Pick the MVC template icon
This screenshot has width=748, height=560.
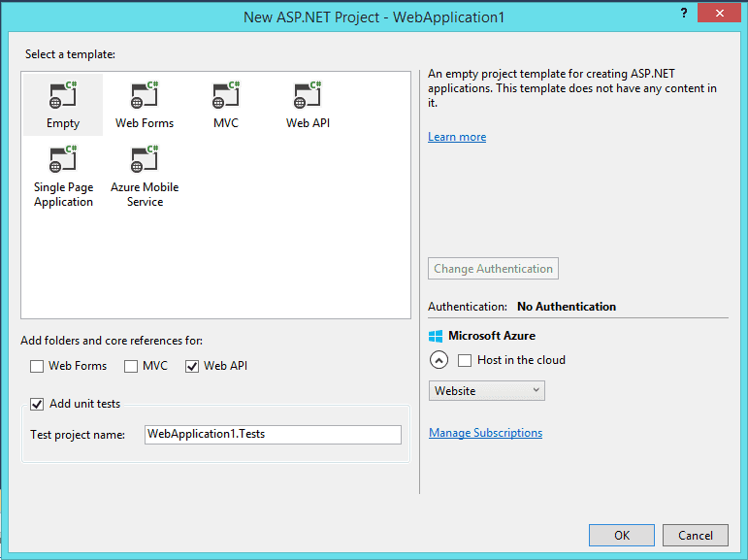[x=226, y=94]
